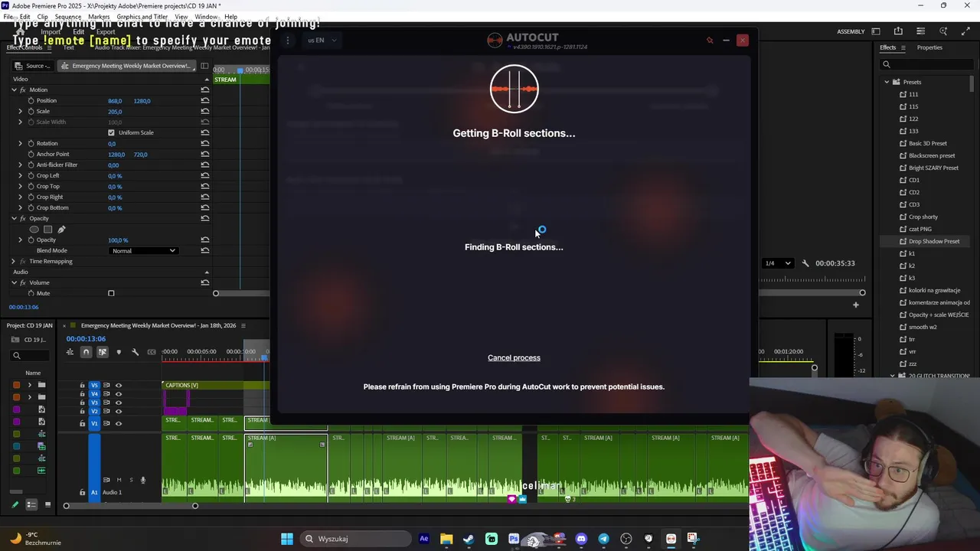Collapse the Presets folder in Effects
The width and height of the screenshot is (980, 551).
(887, 82)
